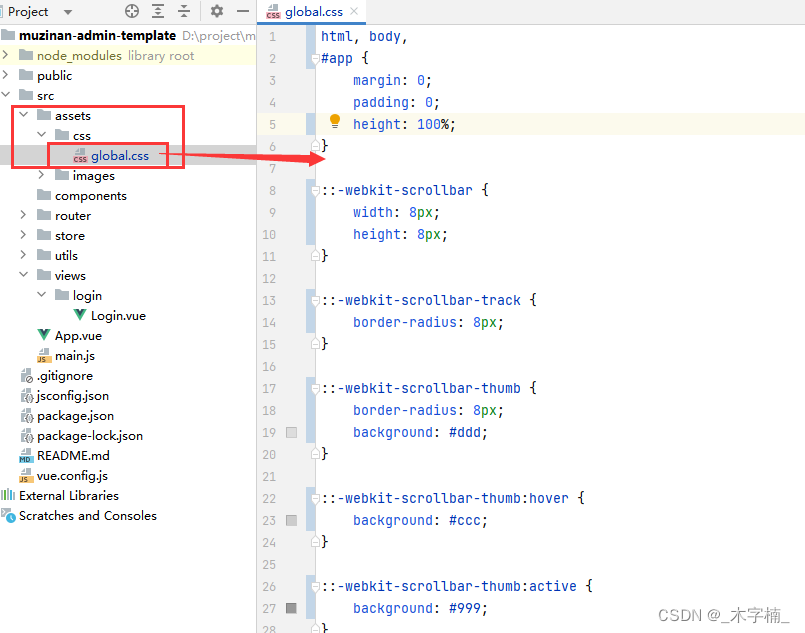Expand the public folder

[x=6, y=75]
